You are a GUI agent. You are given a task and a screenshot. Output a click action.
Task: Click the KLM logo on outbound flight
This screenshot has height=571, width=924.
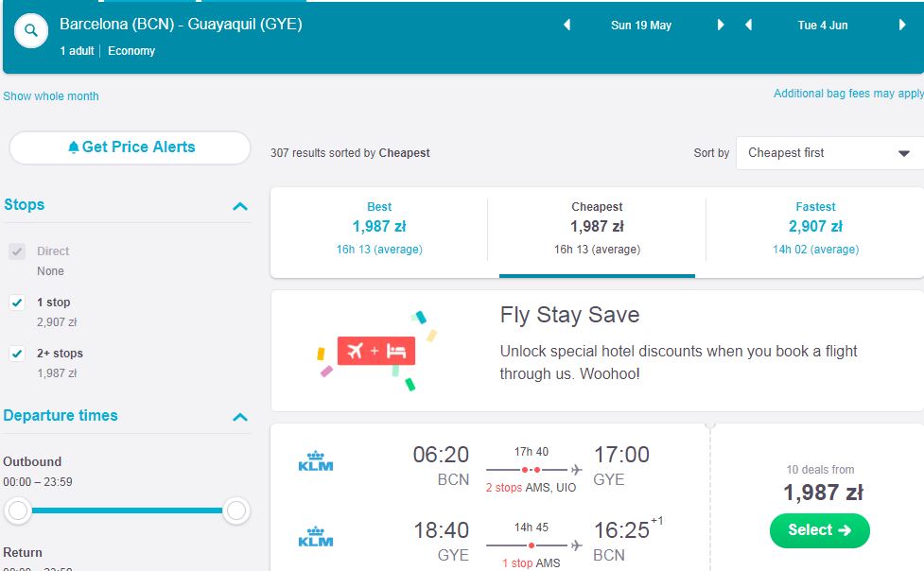[x=316, y=460]
